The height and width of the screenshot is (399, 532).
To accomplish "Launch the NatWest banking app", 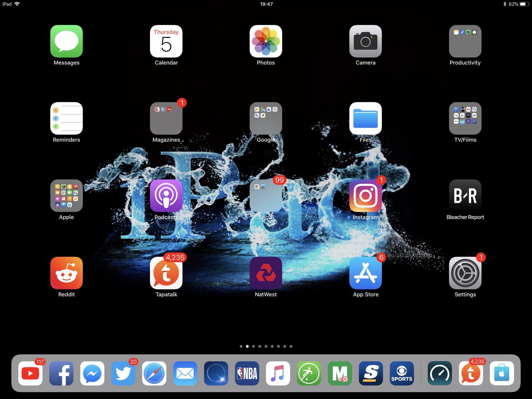I will (x=266, y=273).
